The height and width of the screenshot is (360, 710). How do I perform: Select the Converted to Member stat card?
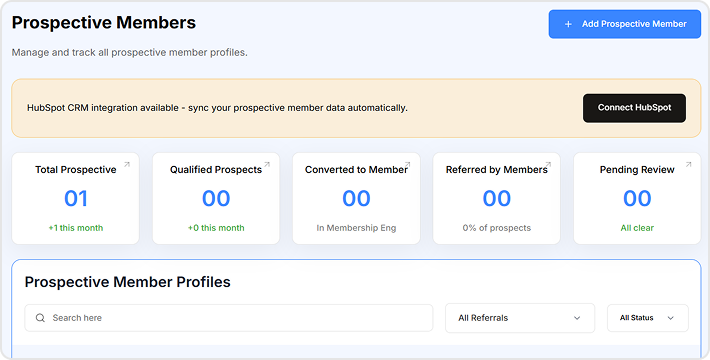click(356, 198)
